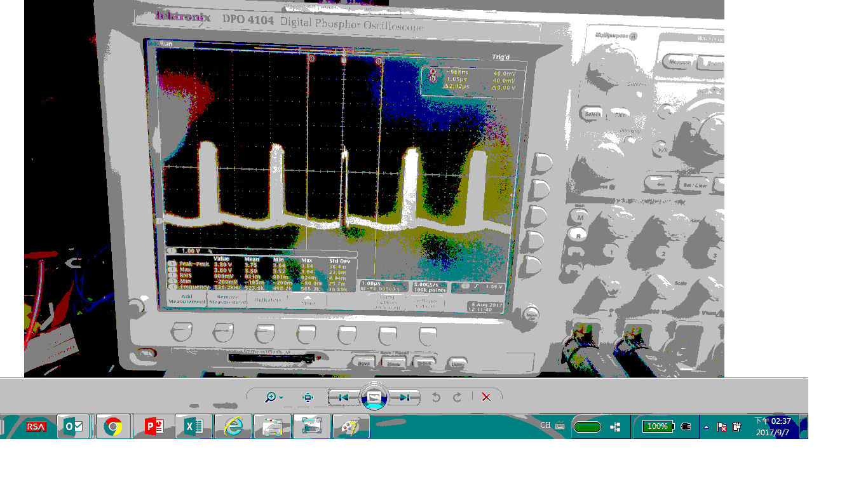Open the 100% battery meter
Screen dimensions: 868x488
658,426
